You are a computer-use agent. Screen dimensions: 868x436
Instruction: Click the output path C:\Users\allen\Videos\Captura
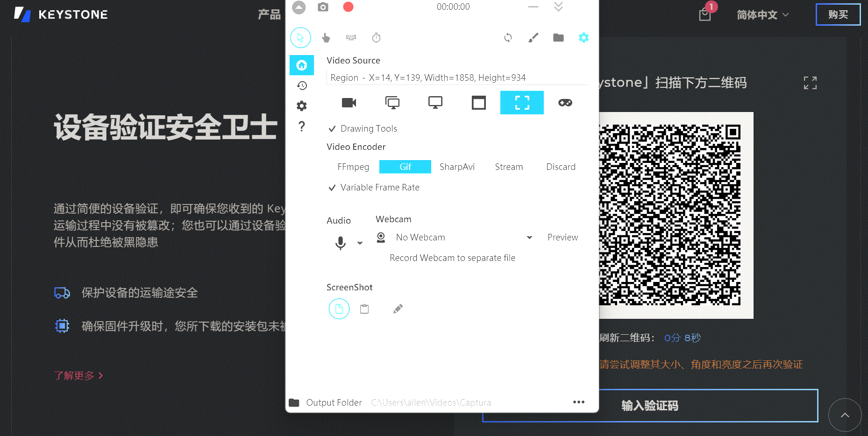tap(431, 403)
